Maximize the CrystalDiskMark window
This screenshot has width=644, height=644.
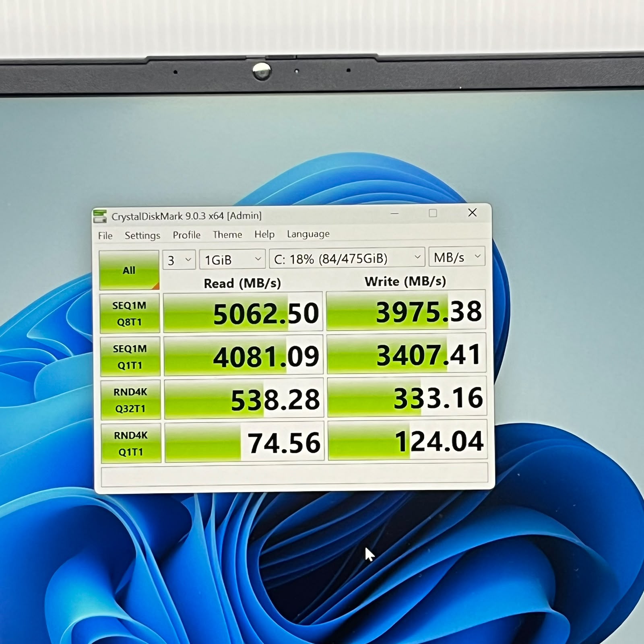pos(433,213)
